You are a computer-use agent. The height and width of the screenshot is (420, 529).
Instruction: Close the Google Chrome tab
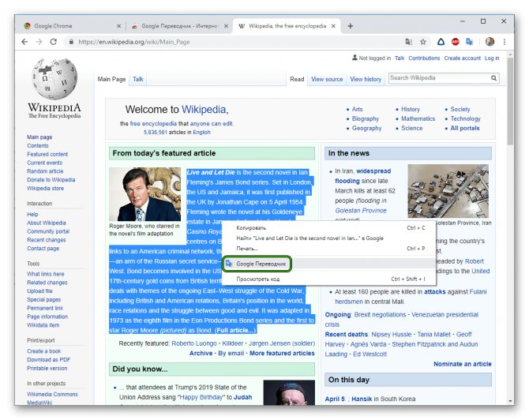(118, 26)
